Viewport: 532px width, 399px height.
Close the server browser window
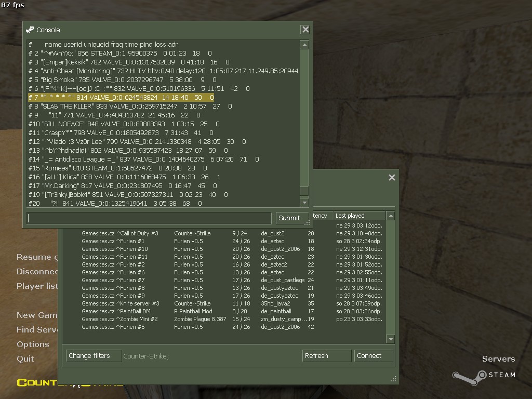tap(392, 178)
